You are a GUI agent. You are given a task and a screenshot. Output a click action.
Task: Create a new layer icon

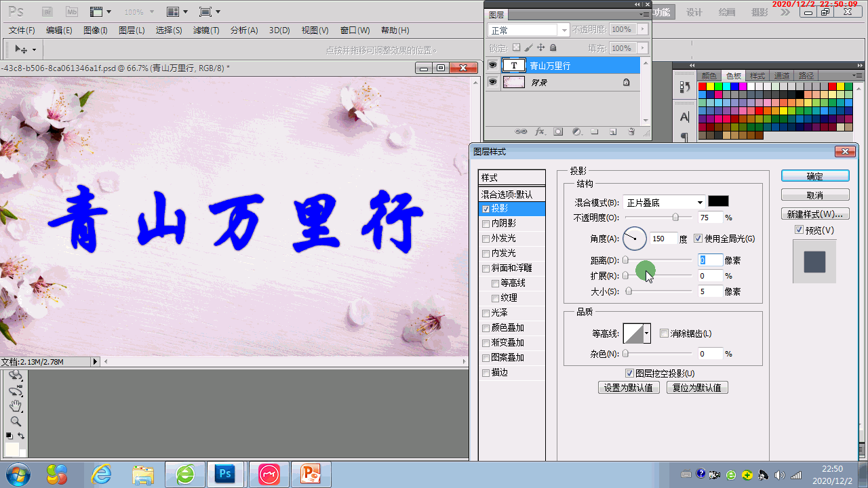click(x=612, y=131)
